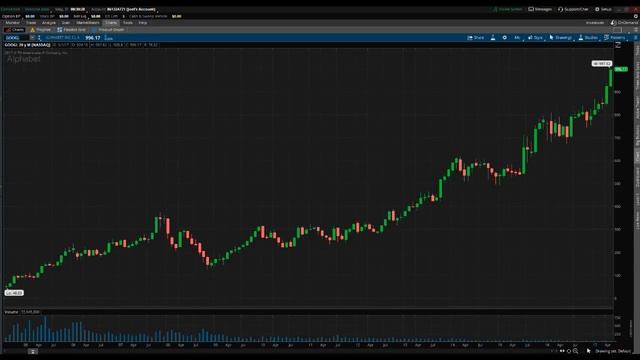Open the Trade tab
640x360 pixels.
pyautogui.click(x=31, y=23)
